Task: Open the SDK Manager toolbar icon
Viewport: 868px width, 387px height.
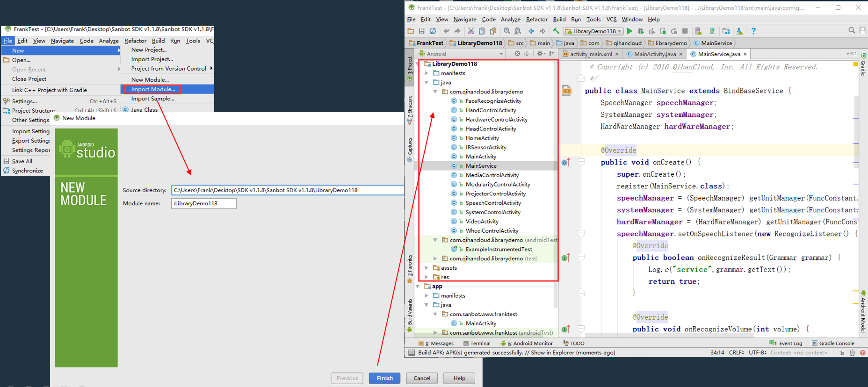Action: (739, 31)
